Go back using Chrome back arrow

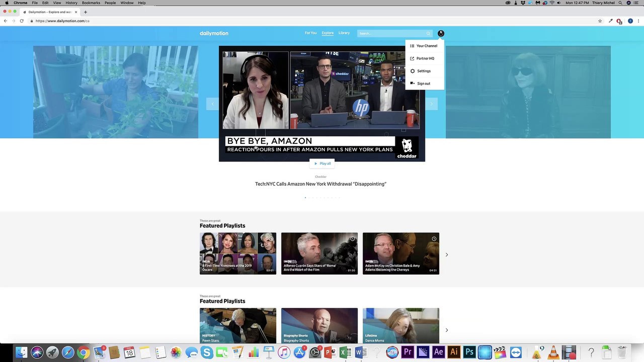[x=6, y=21]
